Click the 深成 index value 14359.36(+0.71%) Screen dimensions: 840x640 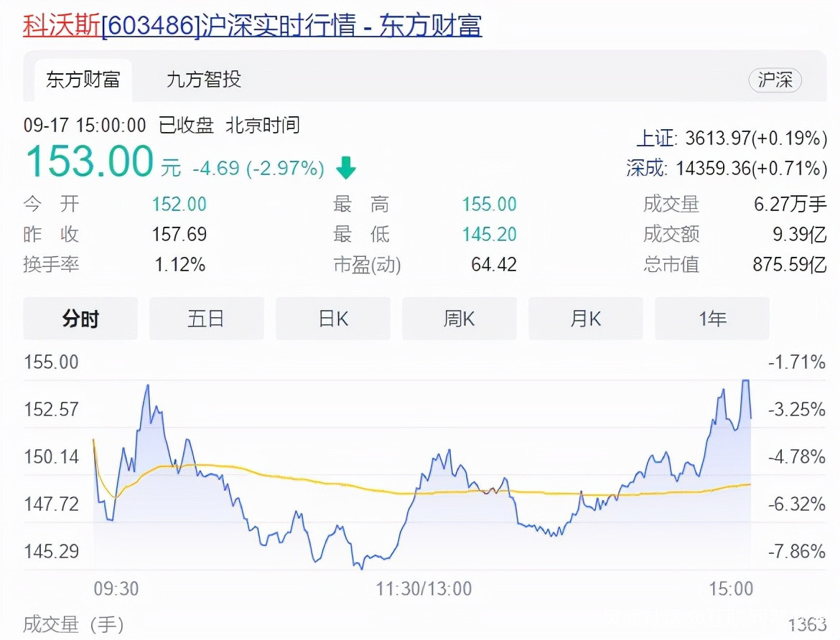pyautogui.click(x=751, y=168)
